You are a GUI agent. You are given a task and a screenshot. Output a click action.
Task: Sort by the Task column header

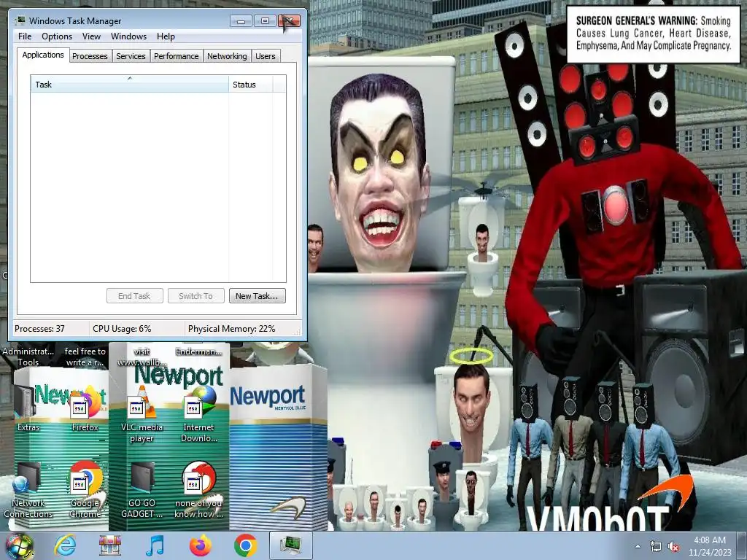129,85
